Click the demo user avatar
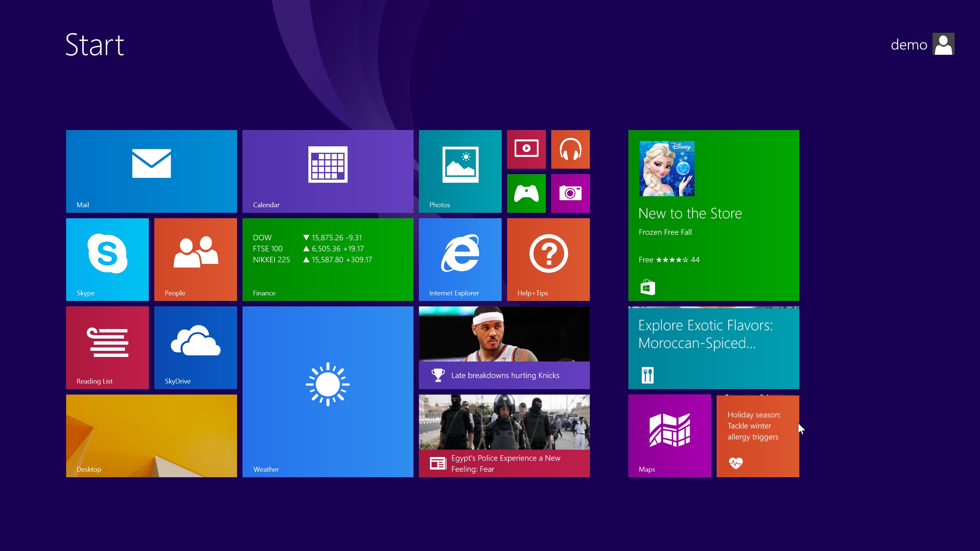980x551 pixels. (x=943, y=44)
